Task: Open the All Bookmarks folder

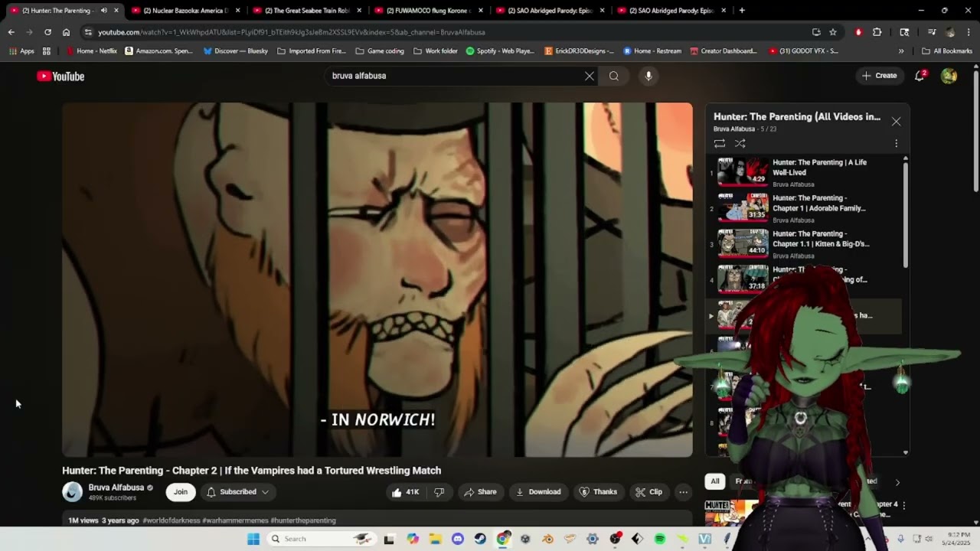Action: [x=947, y=51]
